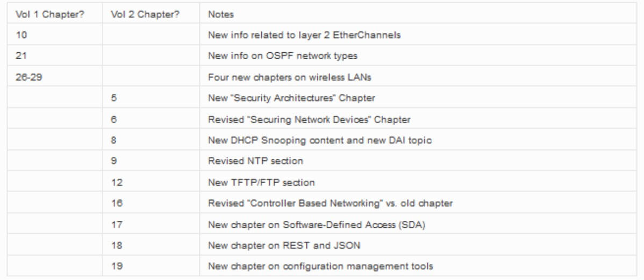Screen dimensions: 644x280
Task: Click the Vol 2 chapter "18" cell
Action: click(117, 246)
